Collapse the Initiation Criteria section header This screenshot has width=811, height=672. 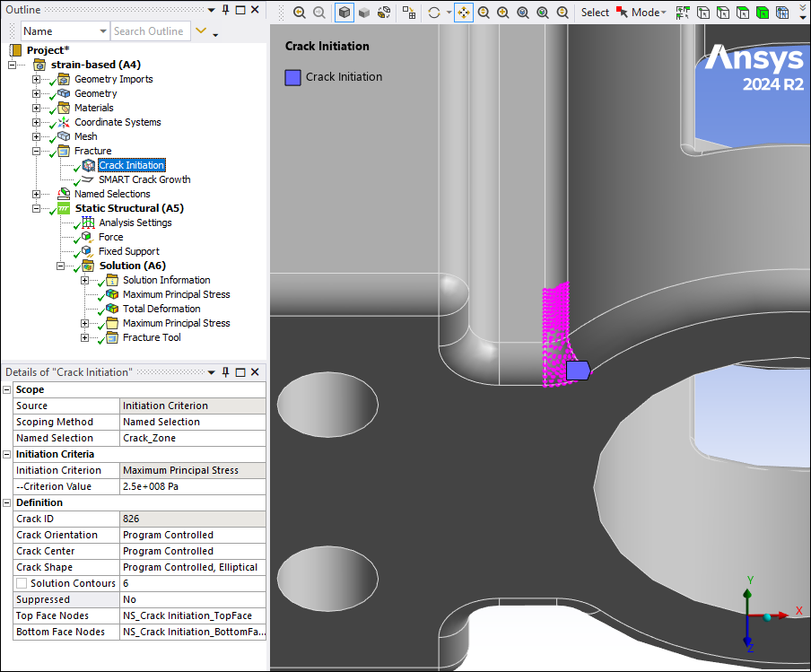pos(8,454)
